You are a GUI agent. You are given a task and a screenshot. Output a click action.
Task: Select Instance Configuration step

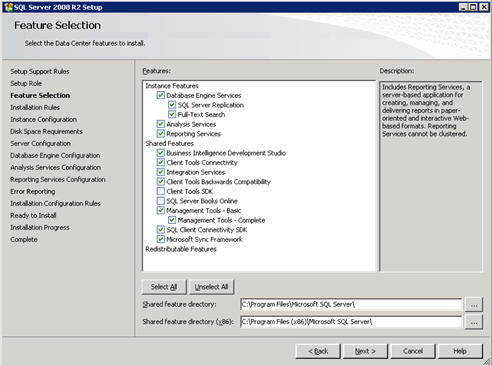[x=43, y=119]
